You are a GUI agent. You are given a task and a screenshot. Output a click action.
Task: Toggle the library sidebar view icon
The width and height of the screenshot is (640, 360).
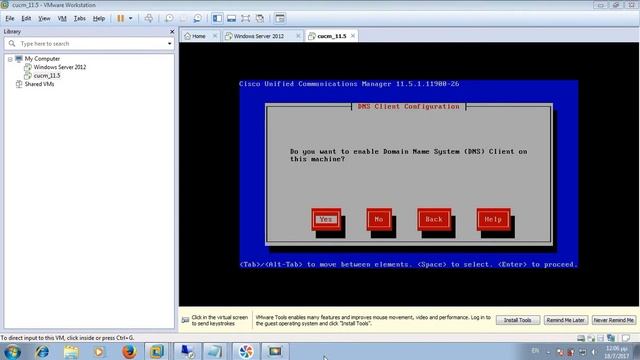tap(218, 18)
